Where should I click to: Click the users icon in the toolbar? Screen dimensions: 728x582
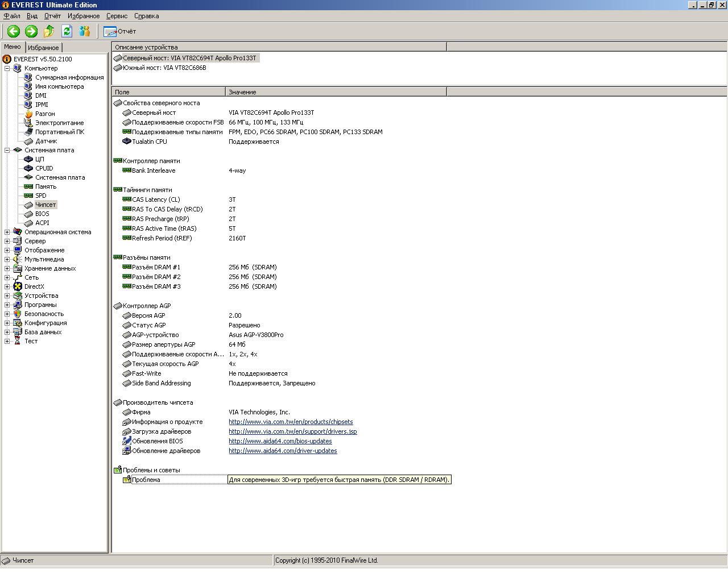(85, 31)
